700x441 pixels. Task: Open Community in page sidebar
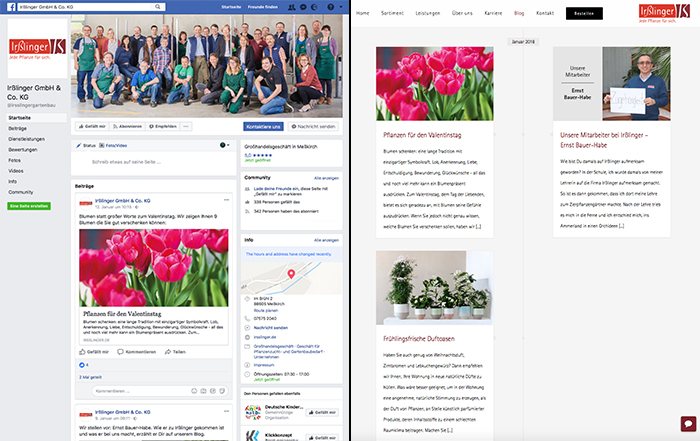pos(21,192)
